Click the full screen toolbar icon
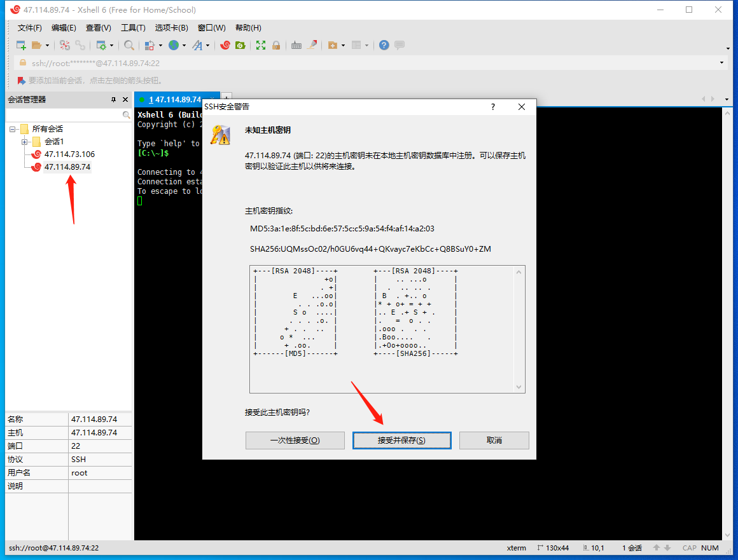The image size is (738, 560). click(261, 45)
